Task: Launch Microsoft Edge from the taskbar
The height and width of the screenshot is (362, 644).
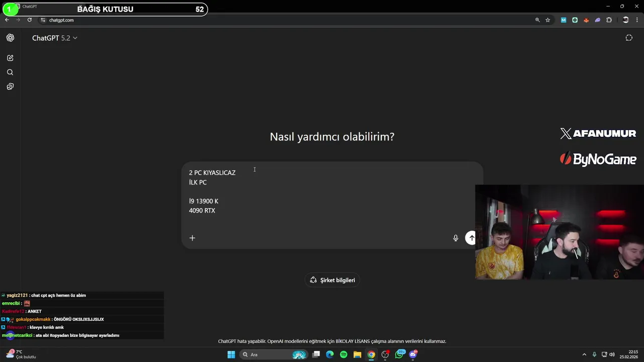Action: (x=330, y=354)
